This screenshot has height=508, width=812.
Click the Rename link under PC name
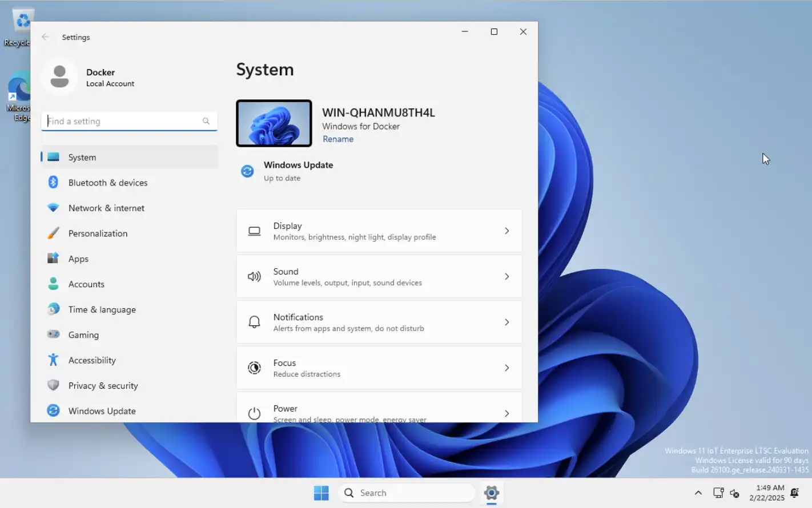338,139
